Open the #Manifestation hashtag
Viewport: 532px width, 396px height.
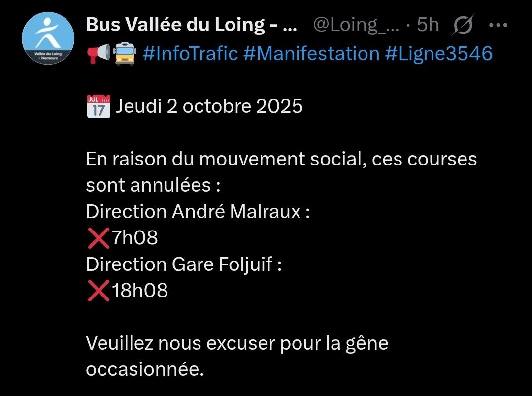coord(311,53)
